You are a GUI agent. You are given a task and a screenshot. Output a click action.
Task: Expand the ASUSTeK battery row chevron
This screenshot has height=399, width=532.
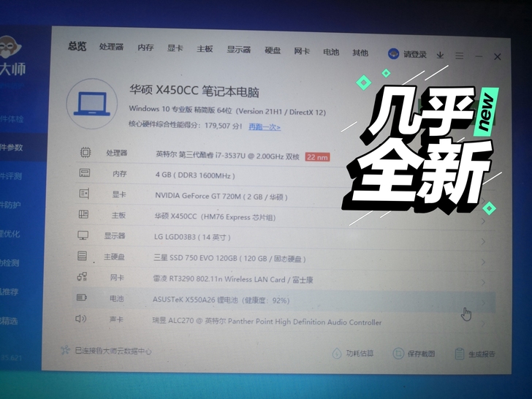click(483, 303)
